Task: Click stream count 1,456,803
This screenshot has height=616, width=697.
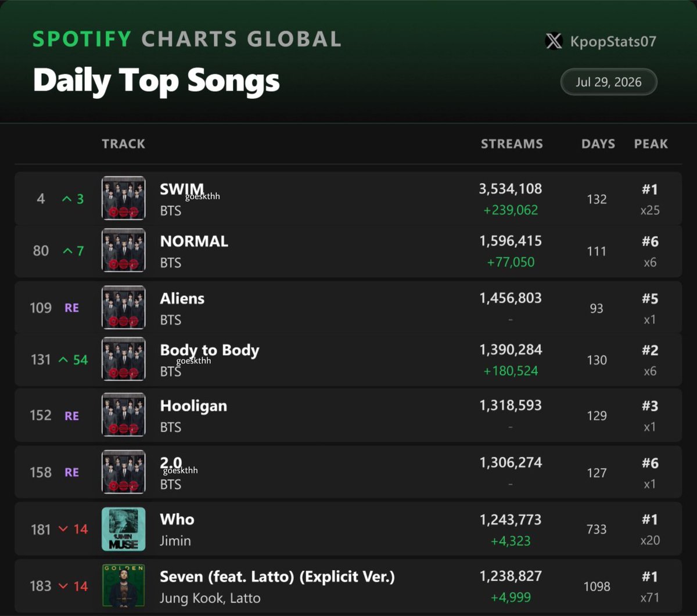Action: [x=511, y=298]
